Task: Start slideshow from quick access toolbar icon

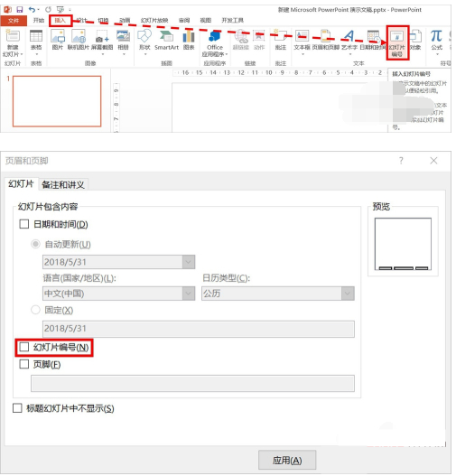Action: coord(60,9)
